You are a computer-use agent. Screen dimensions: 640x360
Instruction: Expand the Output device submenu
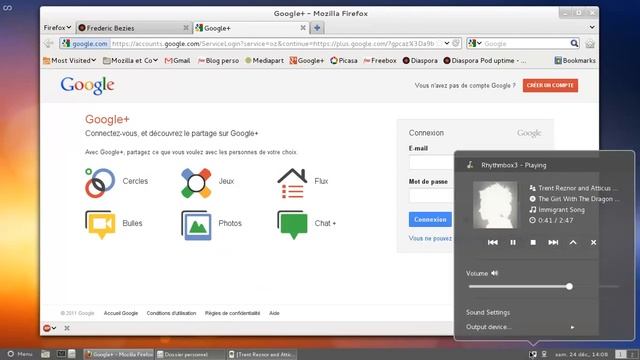520,327
